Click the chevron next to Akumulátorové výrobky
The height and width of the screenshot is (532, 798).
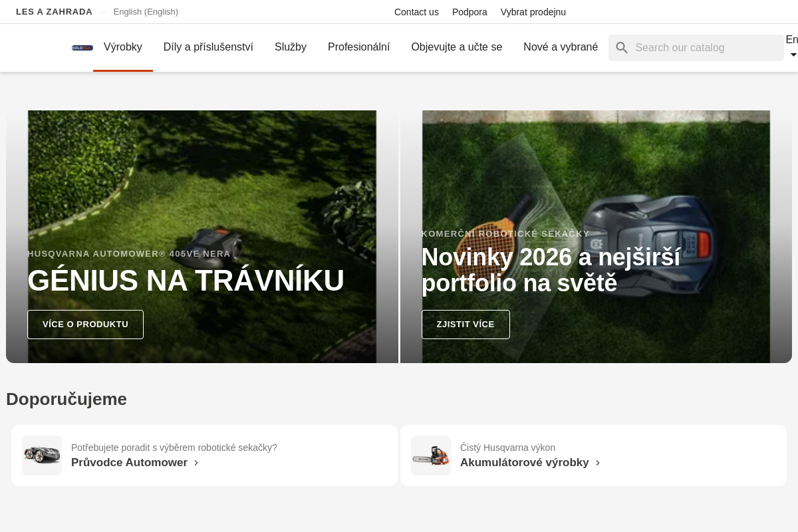(598, 463)
